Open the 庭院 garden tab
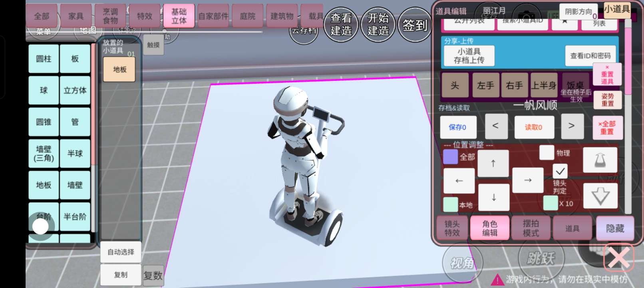Screen dimensions: 644x288 click(x=248, y=16)
